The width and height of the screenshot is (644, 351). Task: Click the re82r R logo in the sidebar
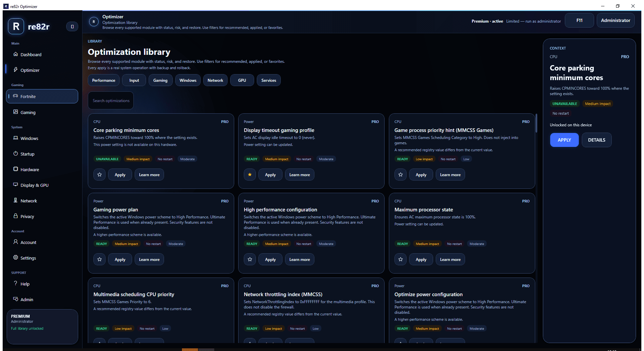[x=16, y=27]
